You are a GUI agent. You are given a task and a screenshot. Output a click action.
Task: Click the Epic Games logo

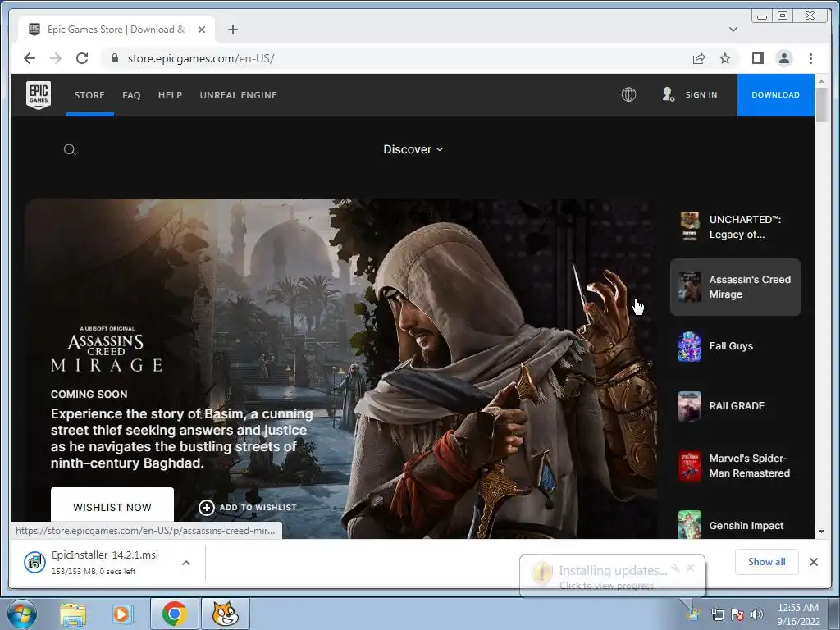click(39, 95)
